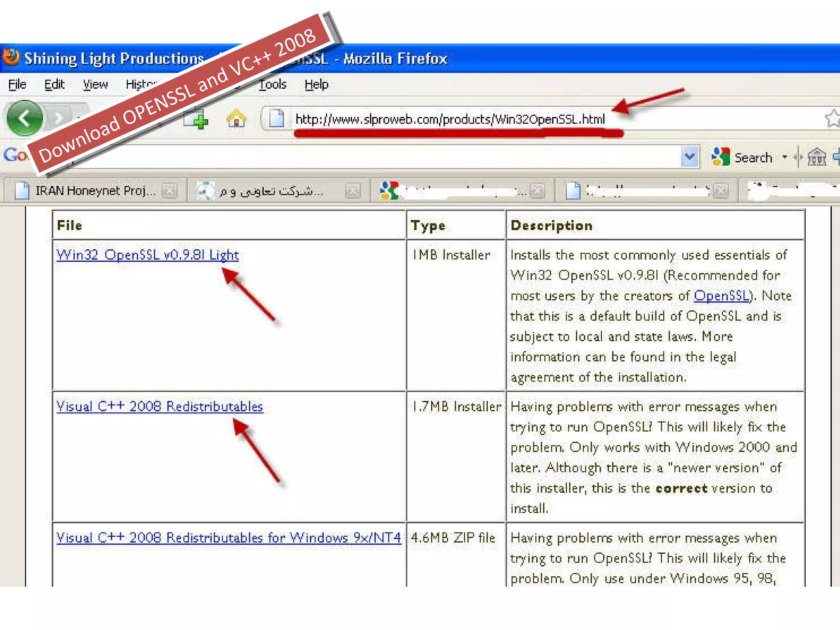Image resolution: width=840 pixels, height=630 pixels.
Task: Click the Google logo in the toolbar
Action: 16,156
